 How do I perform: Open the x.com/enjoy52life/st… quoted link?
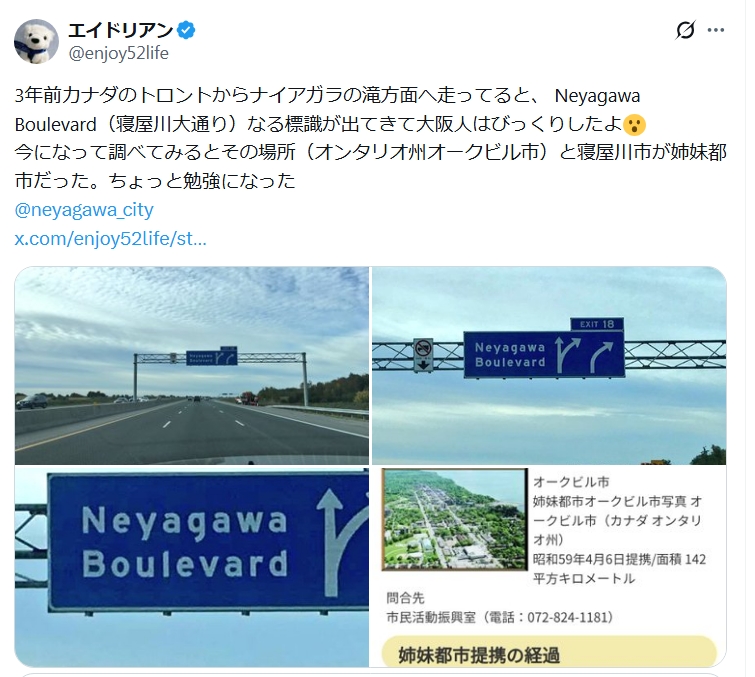(111, 238)
